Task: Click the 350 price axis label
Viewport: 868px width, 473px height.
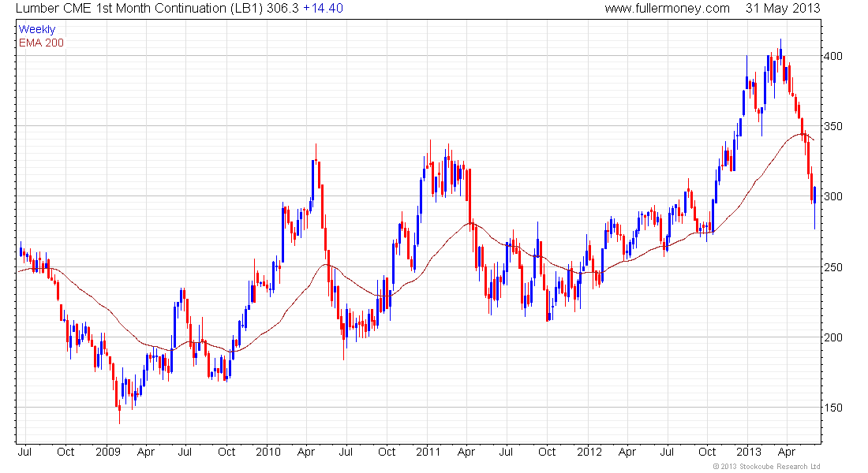Action: [833, 127]
